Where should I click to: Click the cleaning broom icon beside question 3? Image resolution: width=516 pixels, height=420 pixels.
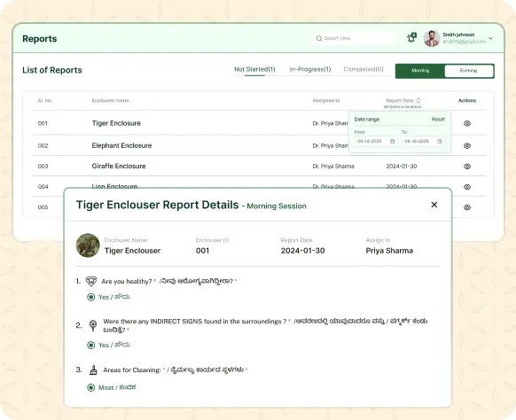click(x=93, y=370)
